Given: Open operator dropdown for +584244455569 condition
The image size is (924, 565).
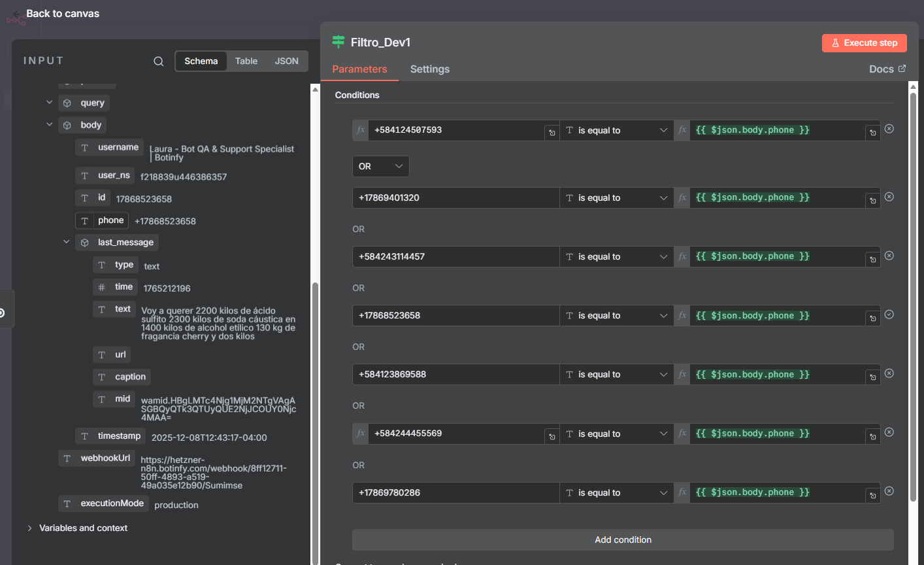Looking at the screenshot, I should [617, 434].
